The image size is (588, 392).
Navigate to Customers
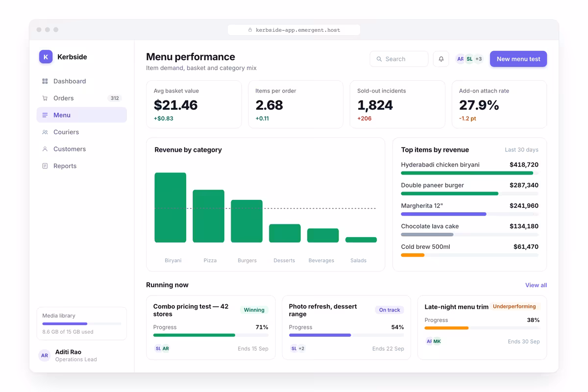[x=82, y=149]
